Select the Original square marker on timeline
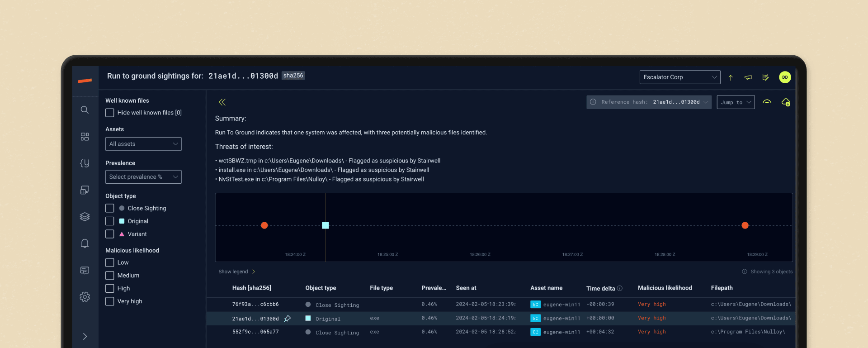This screenshot has height=348, width=868. tap(325, 225)
